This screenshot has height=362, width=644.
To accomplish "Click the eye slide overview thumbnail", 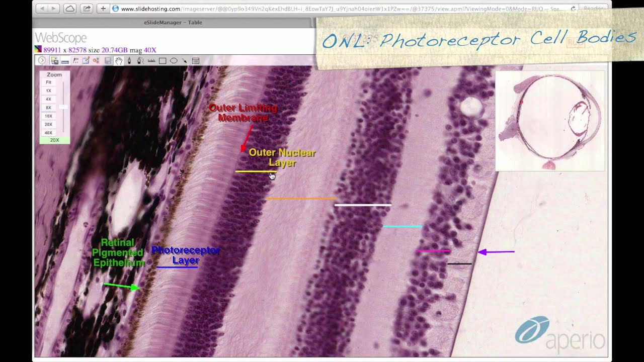I will click(x=550, y=121).
